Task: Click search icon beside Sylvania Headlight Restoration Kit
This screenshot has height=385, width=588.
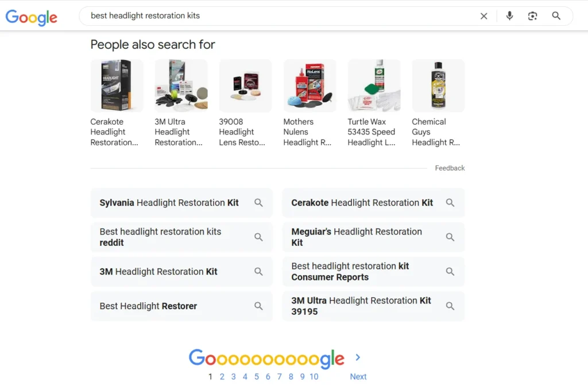Action: point(258,203)
